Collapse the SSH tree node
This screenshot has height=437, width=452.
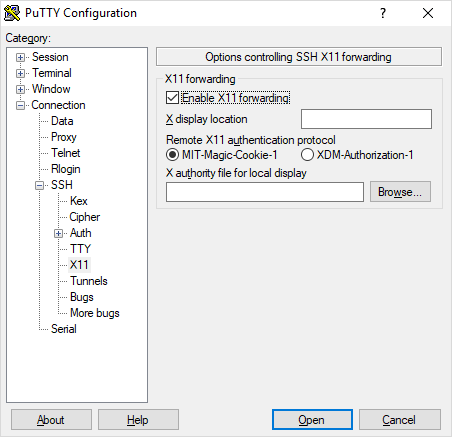point(39,185)
